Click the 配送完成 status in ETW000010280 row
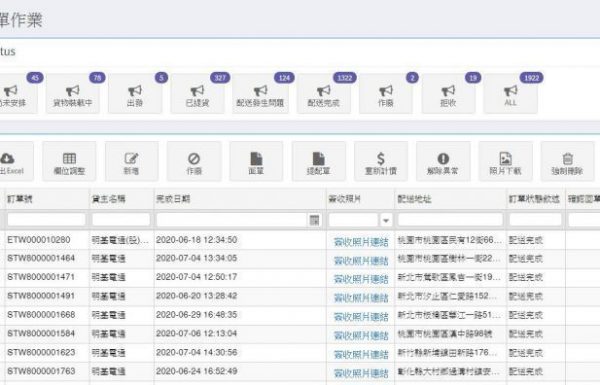 coord(526,240)
